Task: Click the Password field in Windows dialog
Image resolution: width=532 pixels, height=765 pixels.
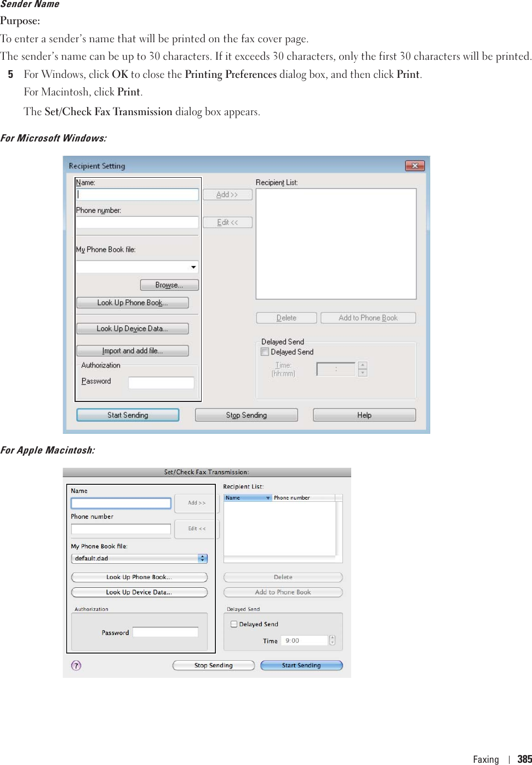Action: coord(161,382)
